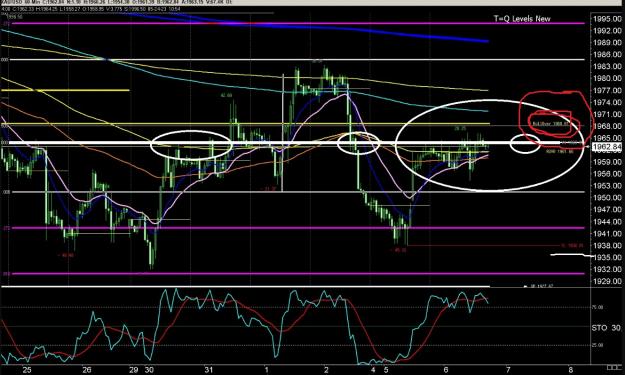Image resolution: width=625 pixels, height=375 pixels.
Task: Click the 1959.00 price axis label
Action: point(607,162)
